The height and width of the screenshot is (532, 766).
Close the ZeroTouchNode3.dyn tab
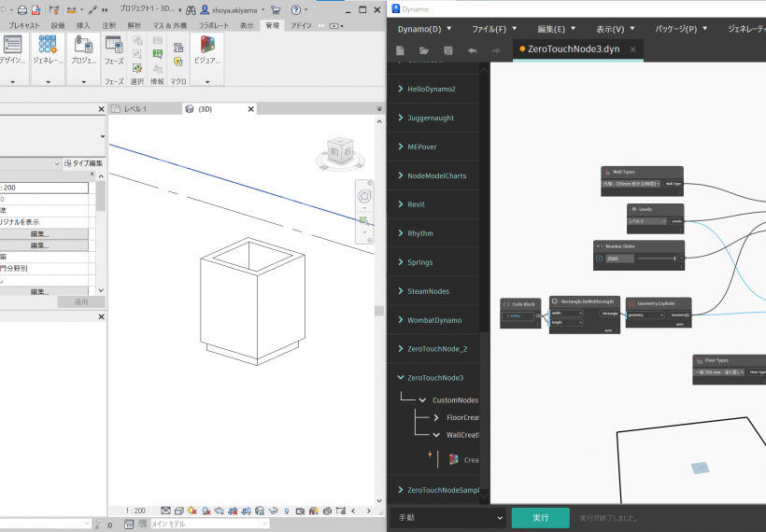point(633,49)
